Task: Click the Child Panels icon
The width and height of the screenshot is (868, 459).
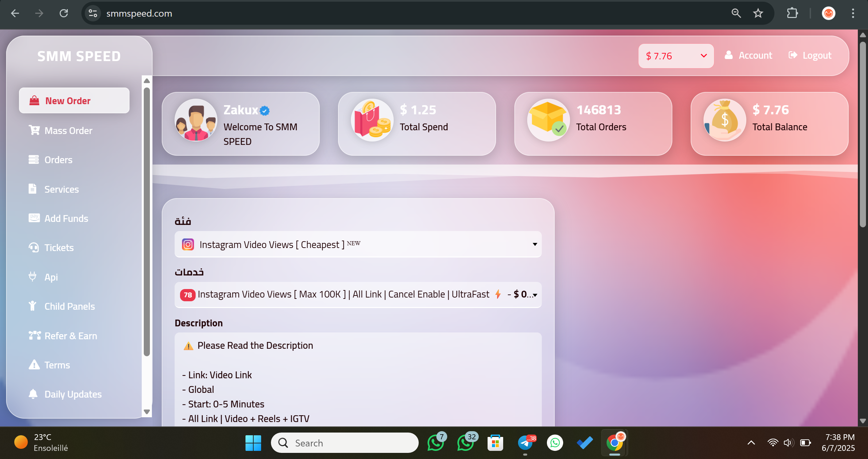Action: pos(33,306)
